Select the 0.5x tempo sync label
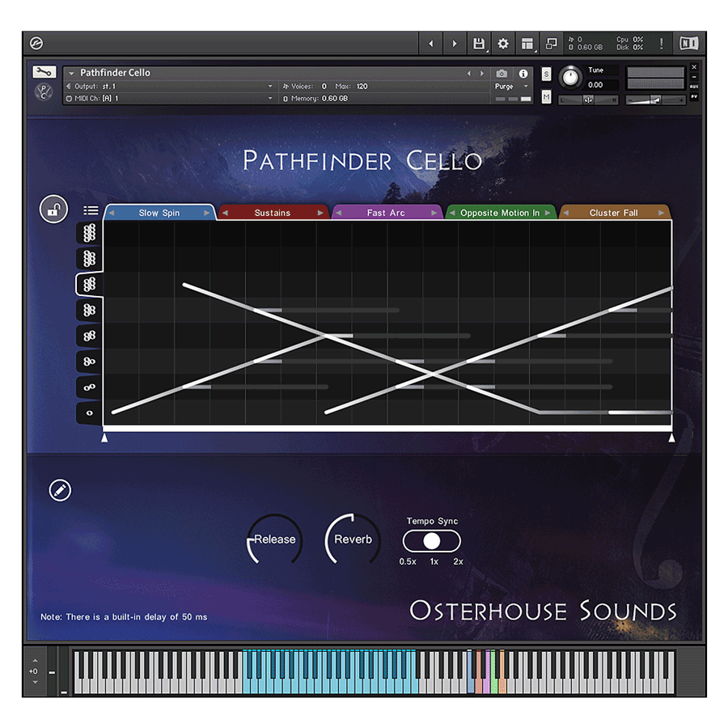 tap(408, 562)
